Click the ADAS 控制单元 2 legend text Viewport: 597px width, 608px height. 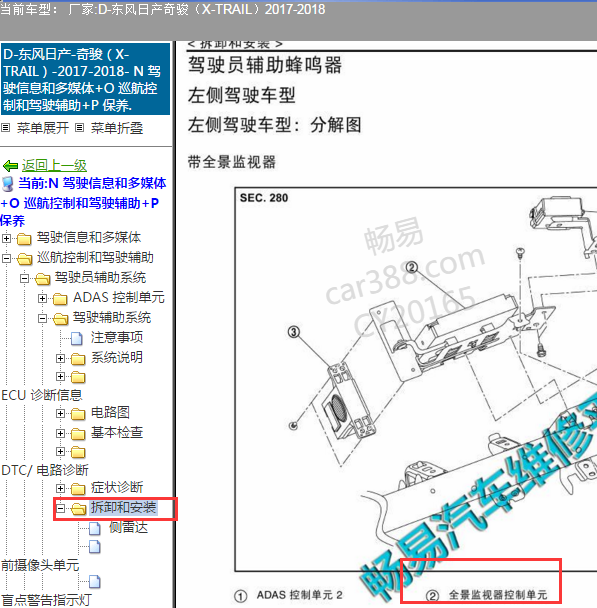pyautogui.click(x=300, y=595)
